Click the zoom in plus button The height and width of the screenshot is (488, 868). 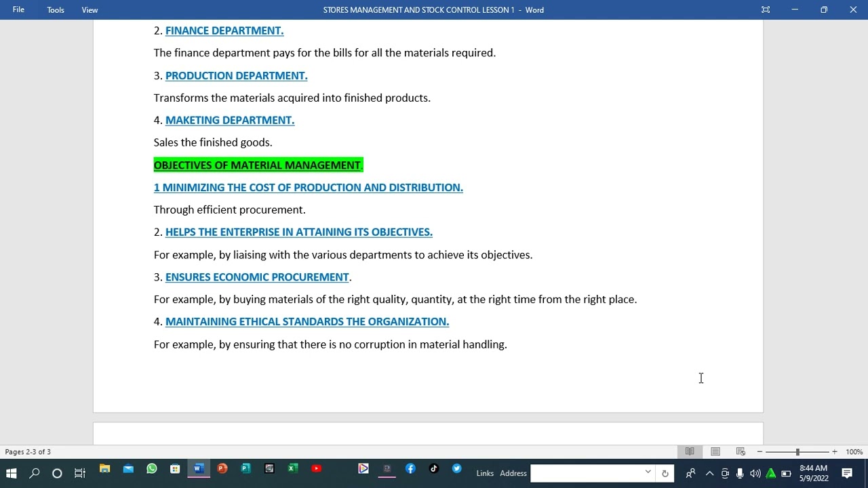[x=835, y=451]
